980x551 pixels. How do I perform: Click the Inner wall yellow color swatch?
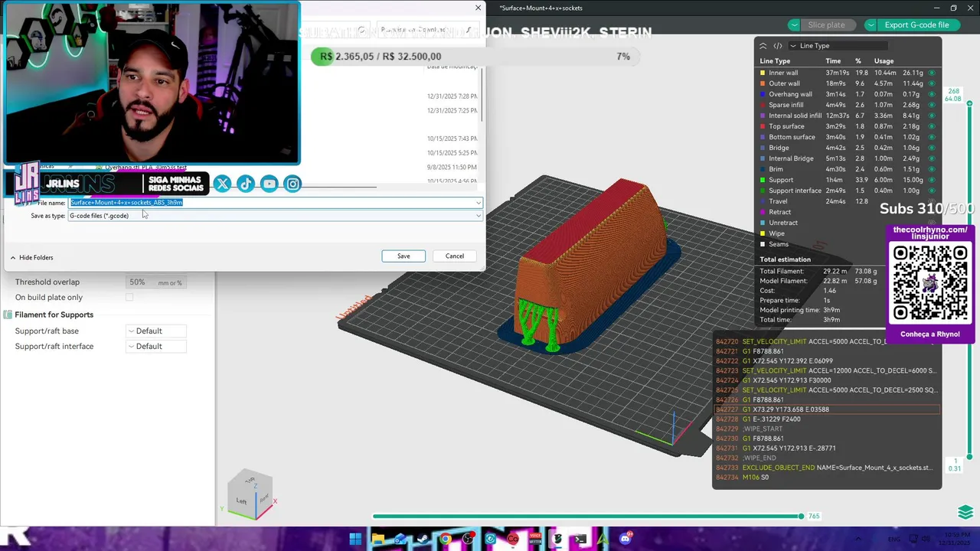(763, 73)
